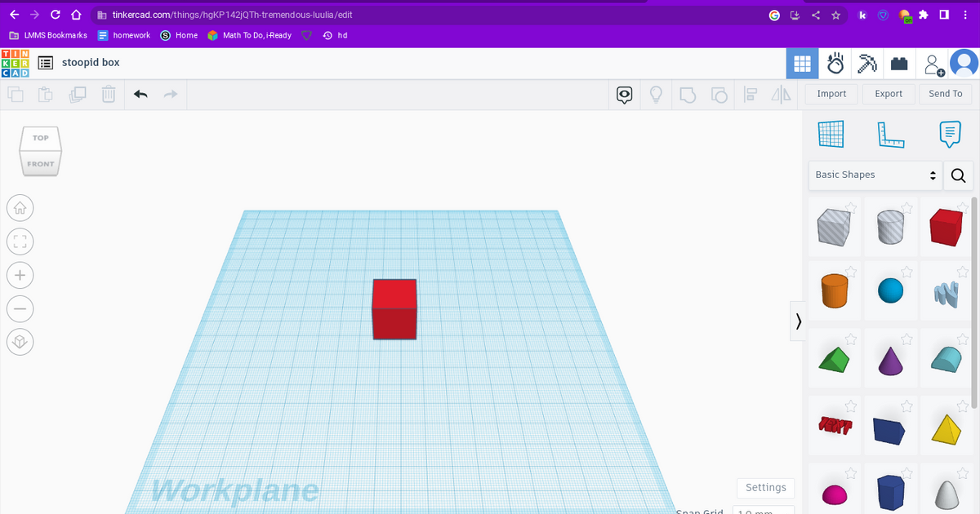The image size is (980, 514).
Task: Open shape search with the magnifier icon
Action: coord(957,175)
